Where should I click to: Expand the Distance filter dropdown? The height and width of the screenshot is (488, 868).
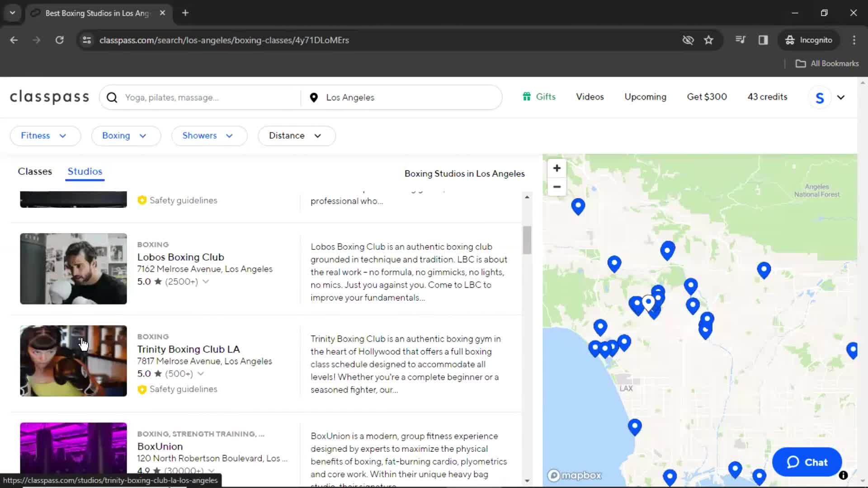295,135
